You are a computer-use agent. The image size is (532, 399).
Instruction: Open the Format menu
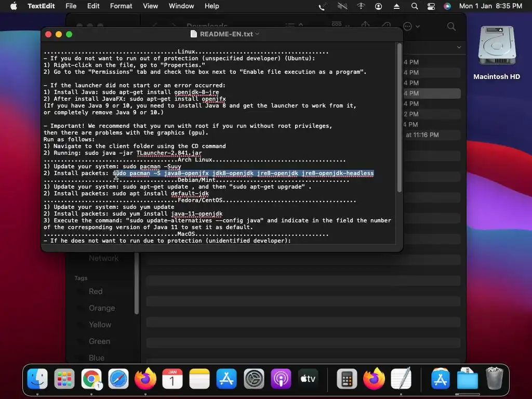(x=121, y=6)
